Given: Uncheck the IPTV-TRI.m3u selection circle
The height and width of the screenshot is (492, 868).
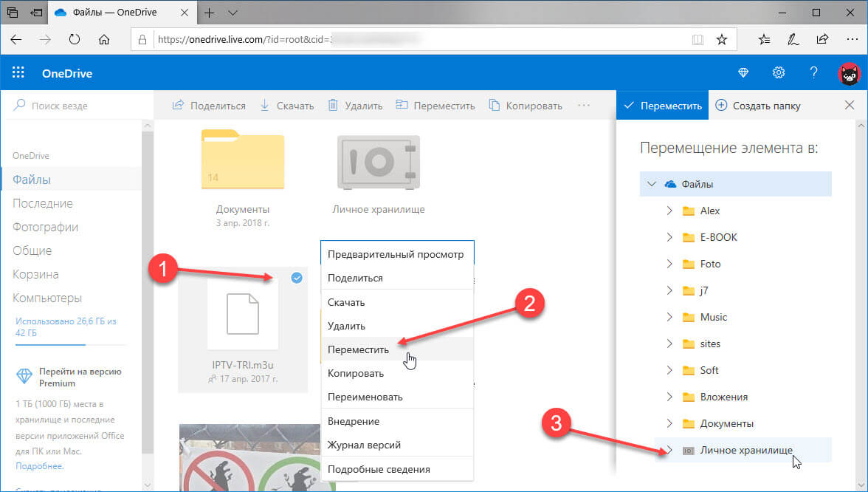Looking at the screenshot, I should [297, 278].
